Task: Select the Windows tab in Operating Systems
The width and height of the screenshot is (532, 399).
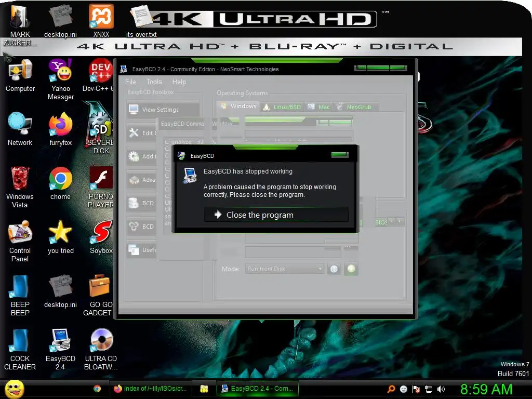Action: [238, 106]
